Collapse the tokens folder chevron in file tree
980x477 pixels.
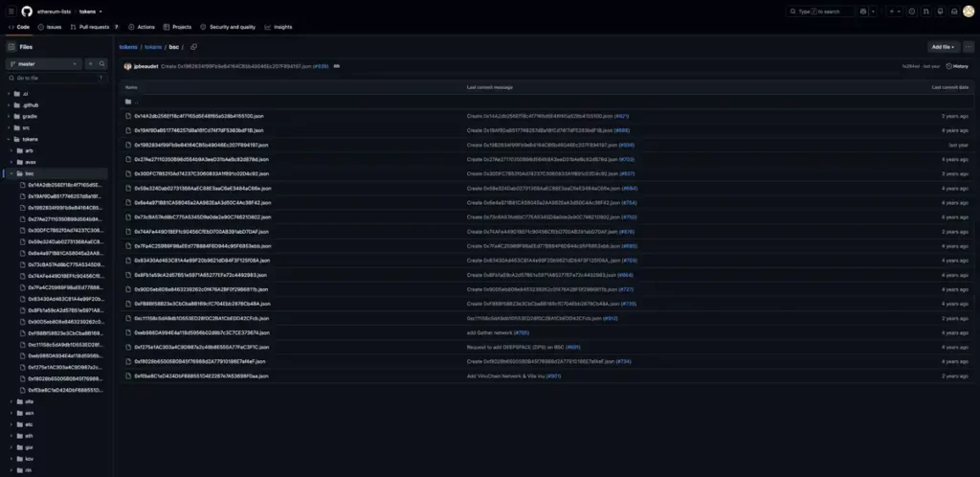(x=9, y=140)
